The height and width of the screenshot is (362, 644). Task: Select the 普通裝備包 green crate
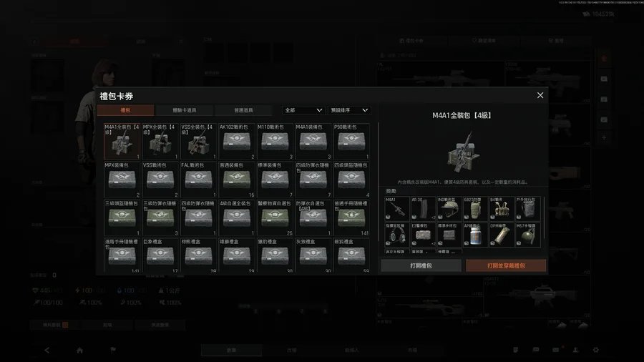click(237, 180)
